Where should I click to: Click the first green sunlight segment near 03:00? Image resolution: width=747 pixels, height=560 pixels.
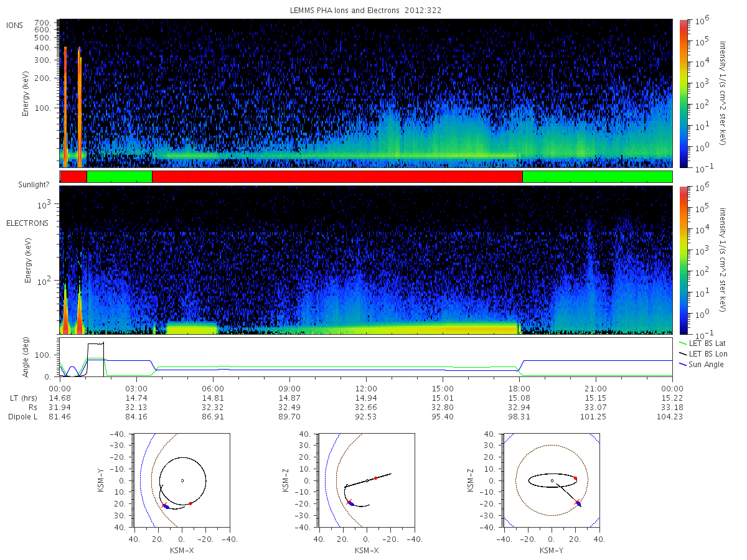(x=119, y=177)
